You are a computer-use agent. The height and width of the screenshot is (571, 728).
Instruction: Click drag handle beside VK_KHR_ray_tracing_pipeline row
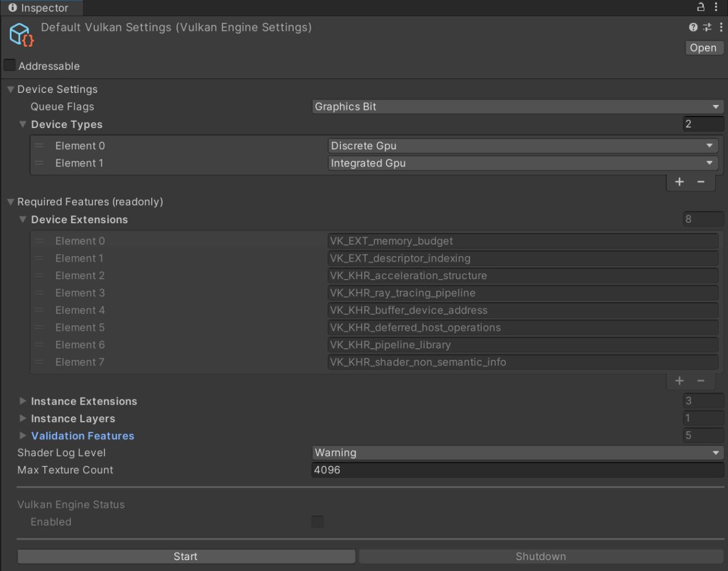[x=39, y=293]
